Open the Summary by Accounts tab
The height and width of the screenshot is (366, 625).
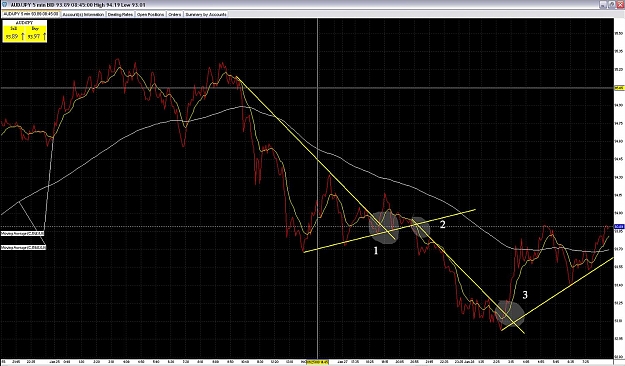coord(206,14)
